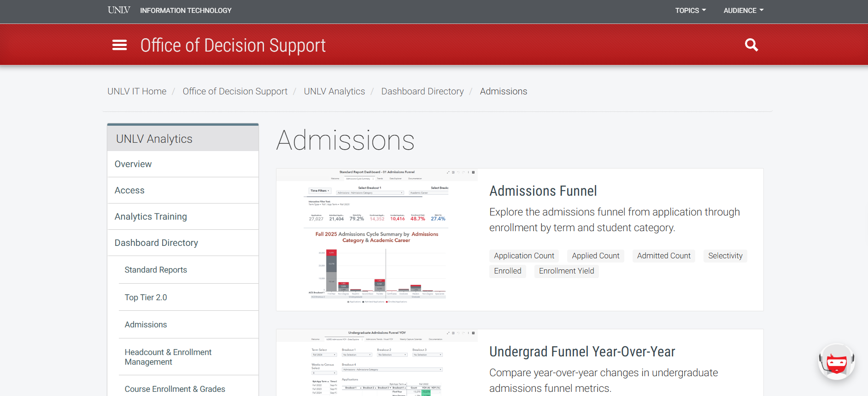Click the Undergrad Funnel Year-Over-Year title
Image resolution: width=868 pixels, height=396 pixels.
pos(582,351)
